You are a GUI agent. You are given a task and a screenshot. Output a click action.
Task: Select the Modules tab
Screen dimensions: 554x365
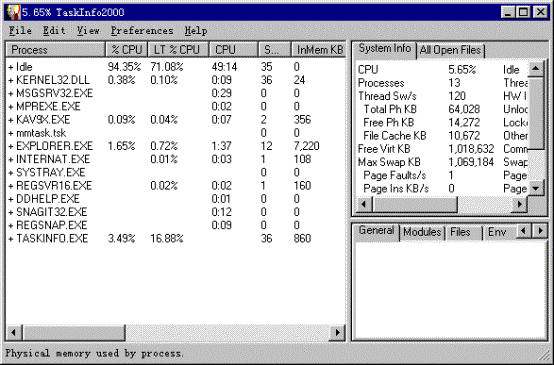click(422, 232)
